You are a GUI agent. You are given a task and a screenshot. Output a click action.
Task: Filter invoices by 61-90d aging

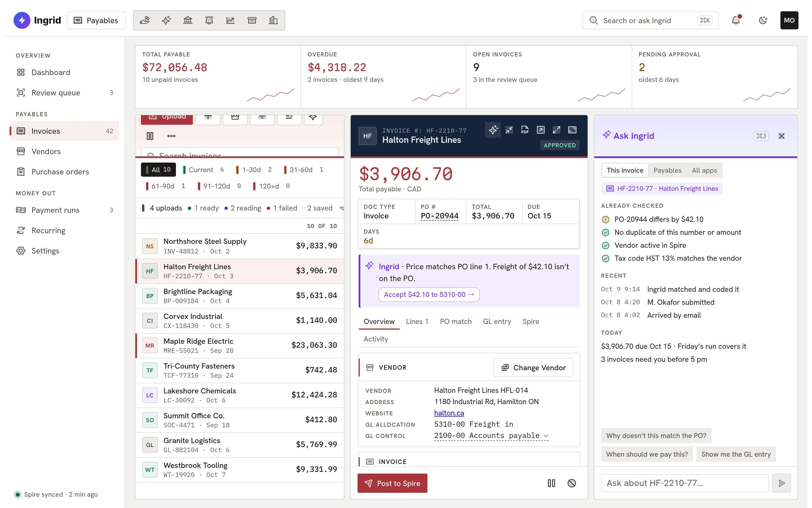click(x=166, y=186)
